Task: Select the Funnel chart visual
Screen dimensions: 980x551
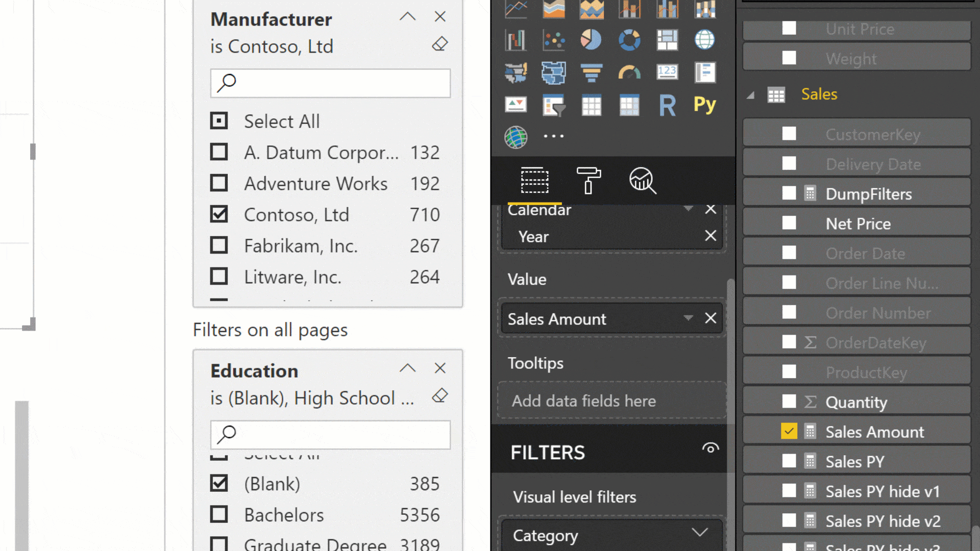Action: pyautogui.click(x=592, y=73)
